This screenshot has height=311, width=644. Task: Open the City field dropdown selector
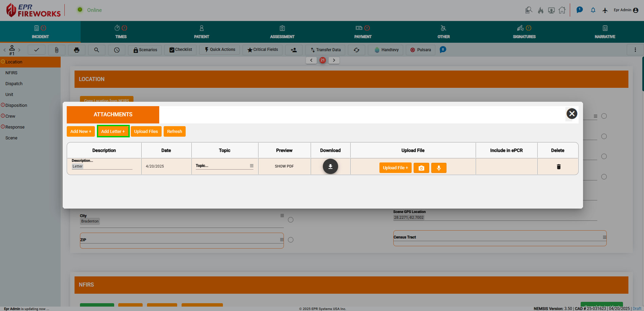click(282, 215)
